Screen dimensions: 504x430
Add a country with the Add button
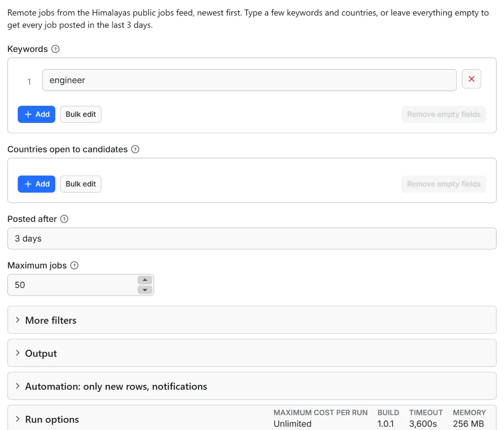click(36, 184)
